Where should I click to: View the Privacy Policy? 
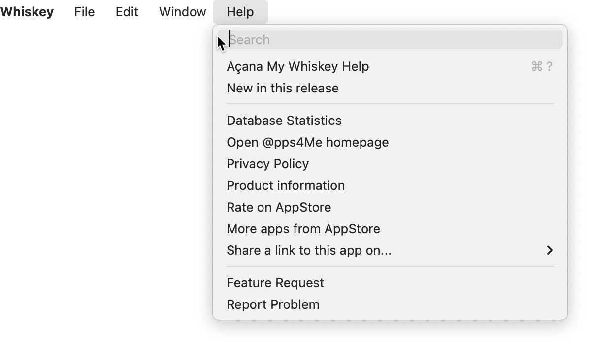click(x=390, y=164)
